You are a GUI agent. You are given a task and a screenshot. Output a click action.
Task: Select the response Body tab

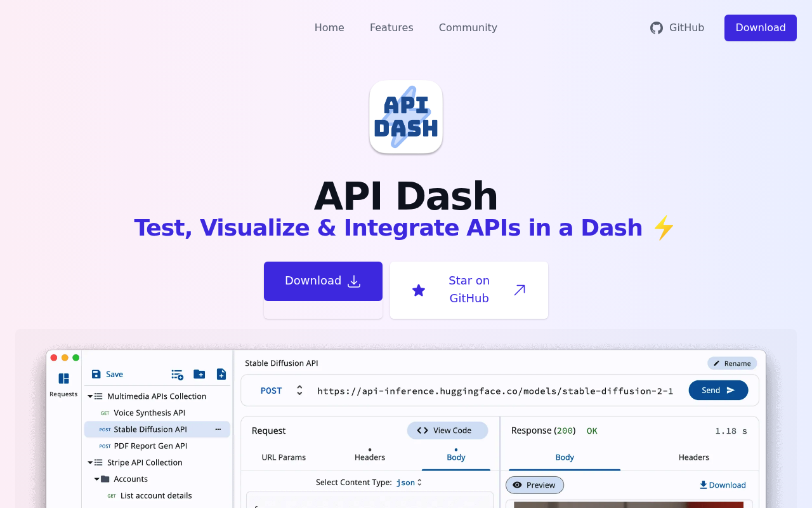tap(565, 457)
